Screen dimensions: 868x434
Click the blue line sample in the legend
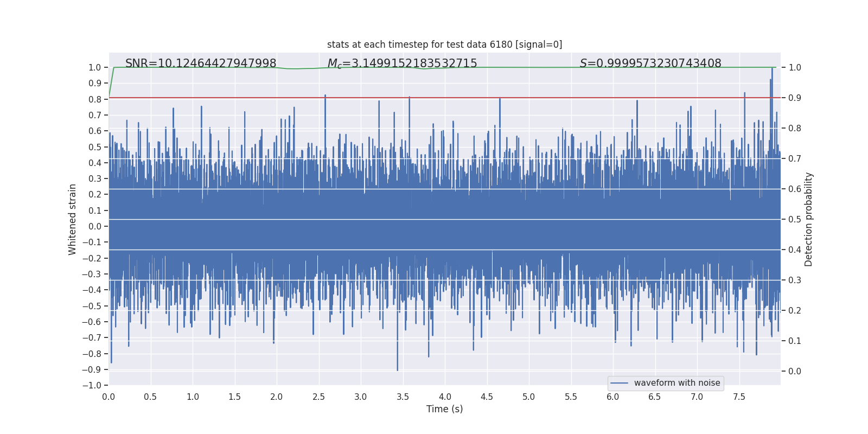click(x=619, y=383)
